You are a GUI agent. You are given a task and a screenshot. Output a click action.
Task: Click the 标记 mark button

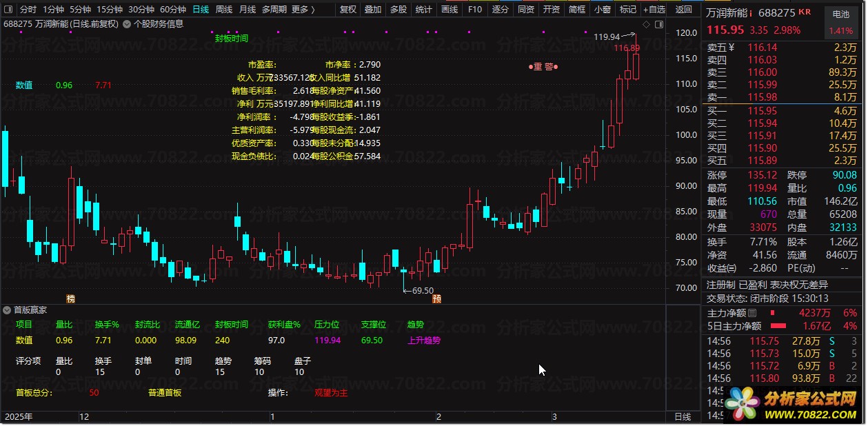coord(628,10)
